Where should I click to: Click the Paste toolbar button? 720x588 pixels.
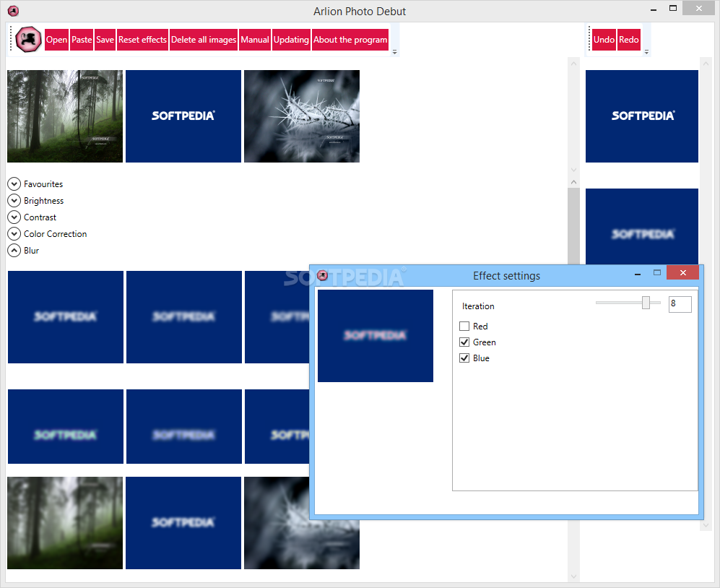click(82, 40)
